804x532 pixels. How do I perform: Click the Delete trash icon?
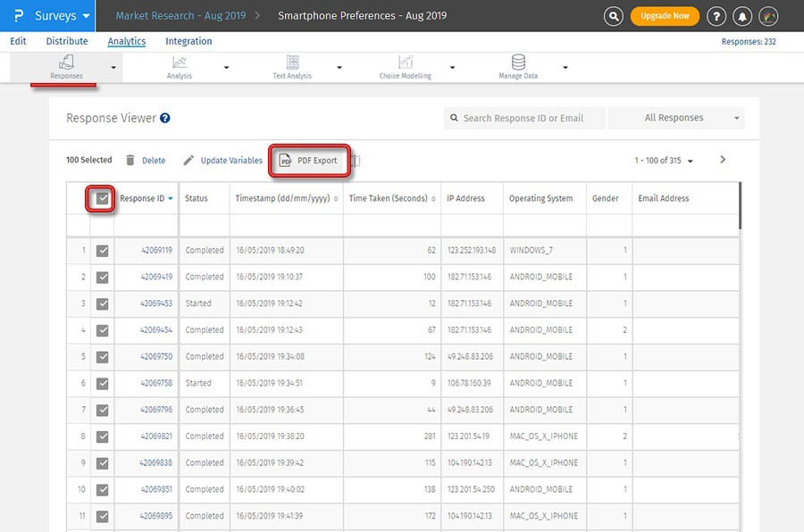click(130, 161)
